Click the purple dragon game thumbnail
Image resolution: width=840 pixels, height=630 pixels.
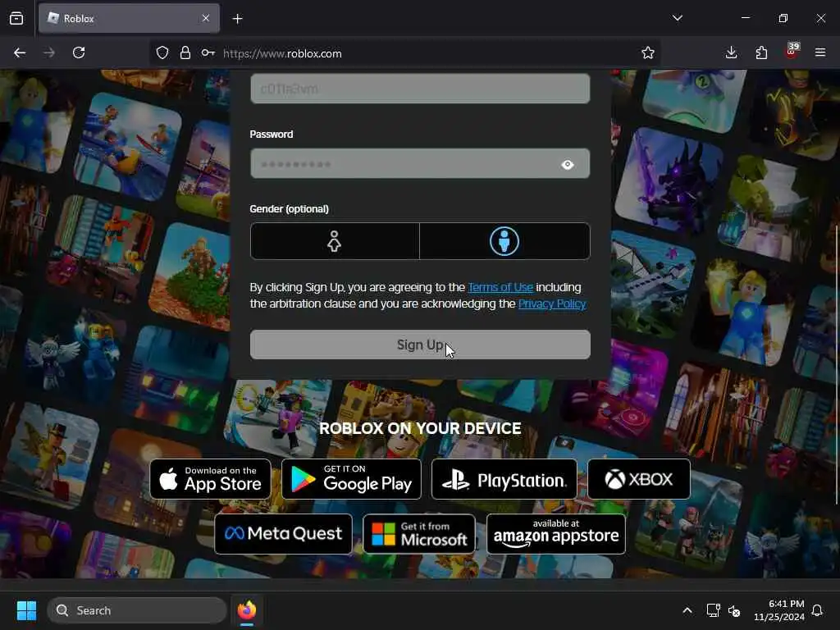click(669, 180)
